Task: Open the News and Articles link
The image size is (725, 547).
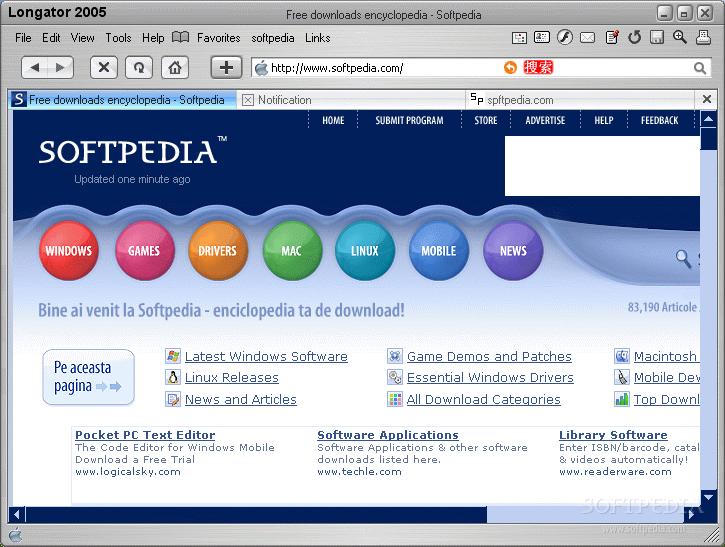Action: [x=241, y=399]
